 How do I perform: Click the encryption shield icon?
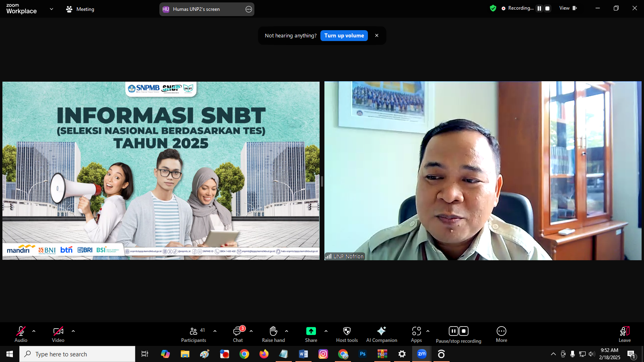point(493,8)
